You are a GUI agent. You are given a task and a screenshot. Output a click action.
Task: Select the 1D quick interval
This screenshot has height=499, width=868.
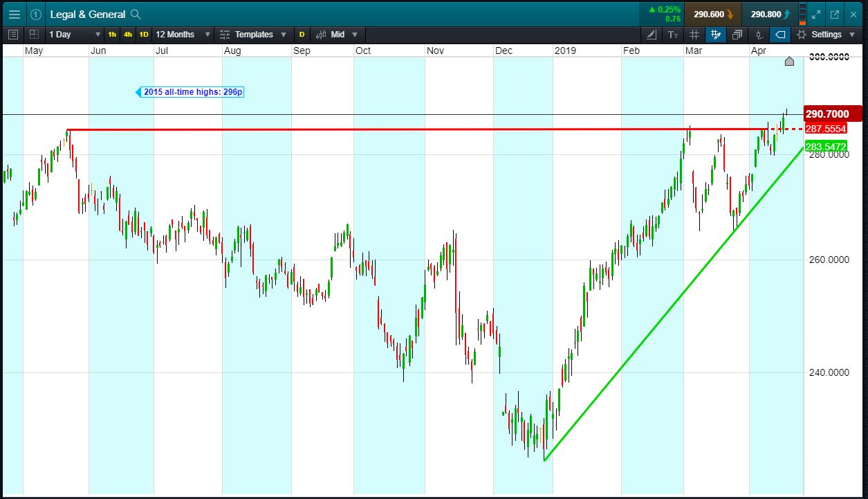point(144,34)
